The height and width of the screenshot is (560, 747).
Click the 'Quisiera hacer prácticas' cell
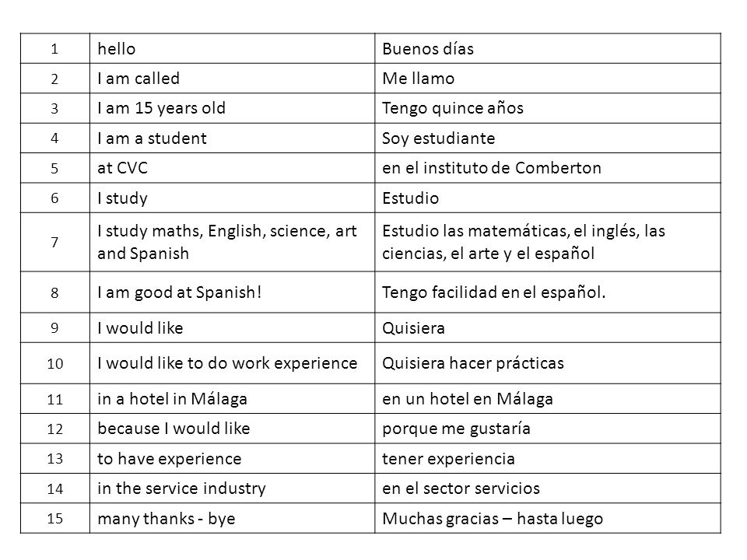point(547,363)
